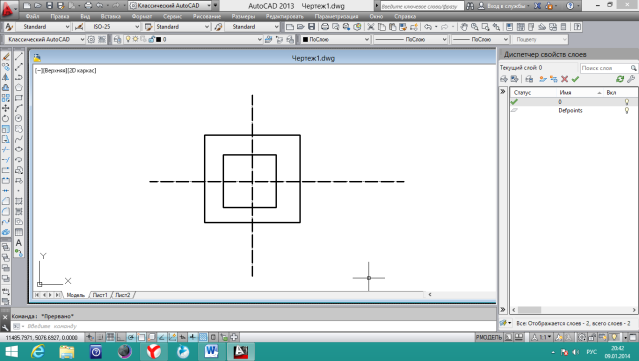Viewport: 639px width, 361px height.
Task: Toggle visibility bulb of Defpoints layer
Action: [627, 110]
